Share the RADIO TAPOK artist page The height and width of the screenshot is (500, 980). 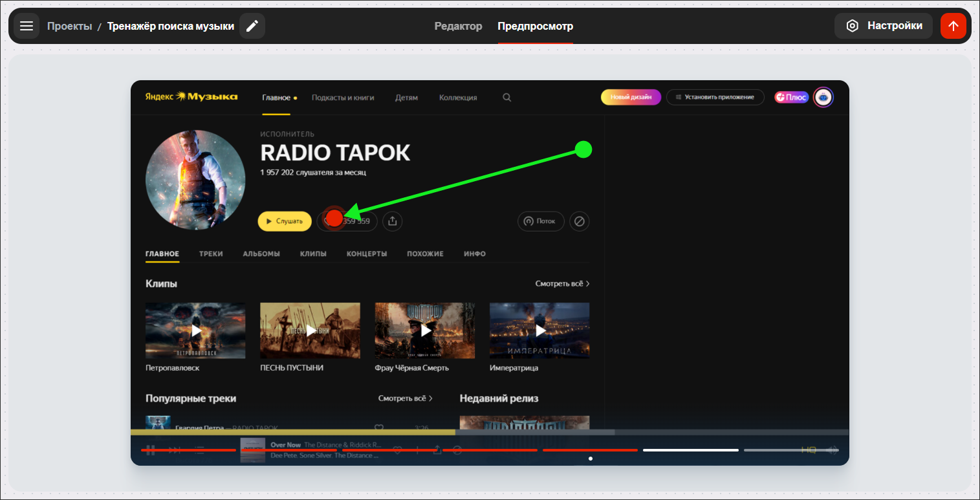(392, 221)
